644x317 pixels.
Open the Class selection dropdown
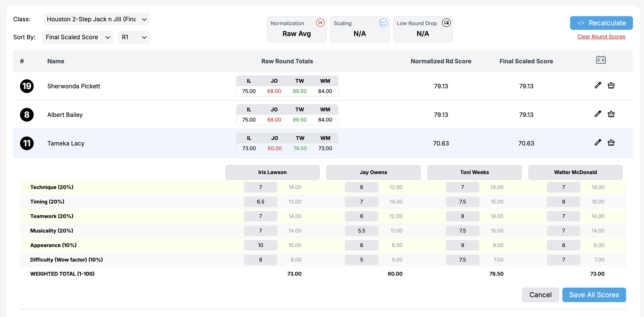[x=96, y=19]
